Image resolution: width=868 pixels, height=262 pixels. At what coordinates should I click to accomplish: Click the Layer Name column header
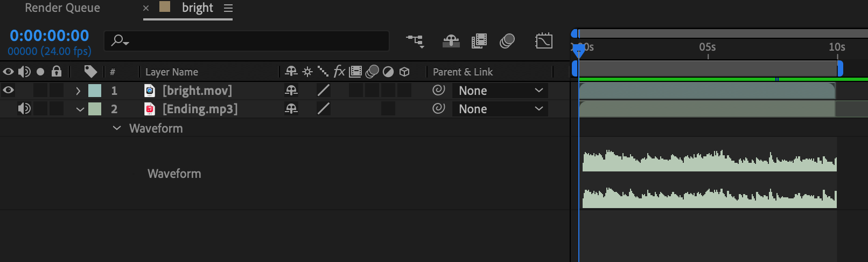[x=172, y=72]
